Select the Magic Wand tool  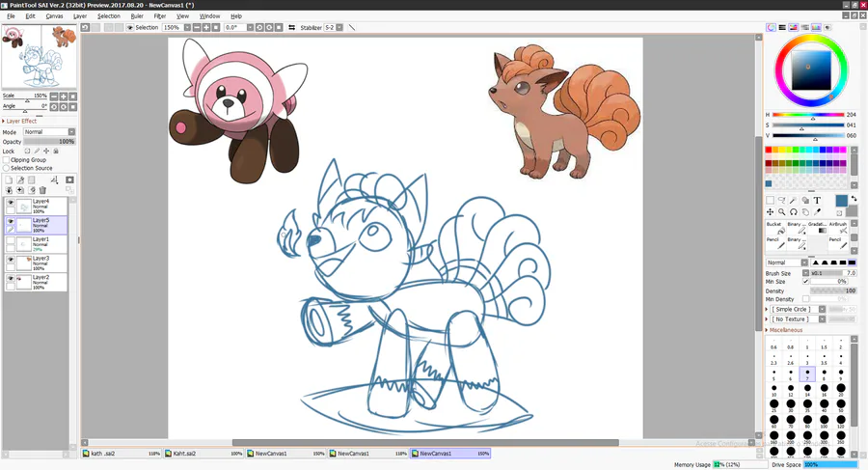(x=794, y=200)
